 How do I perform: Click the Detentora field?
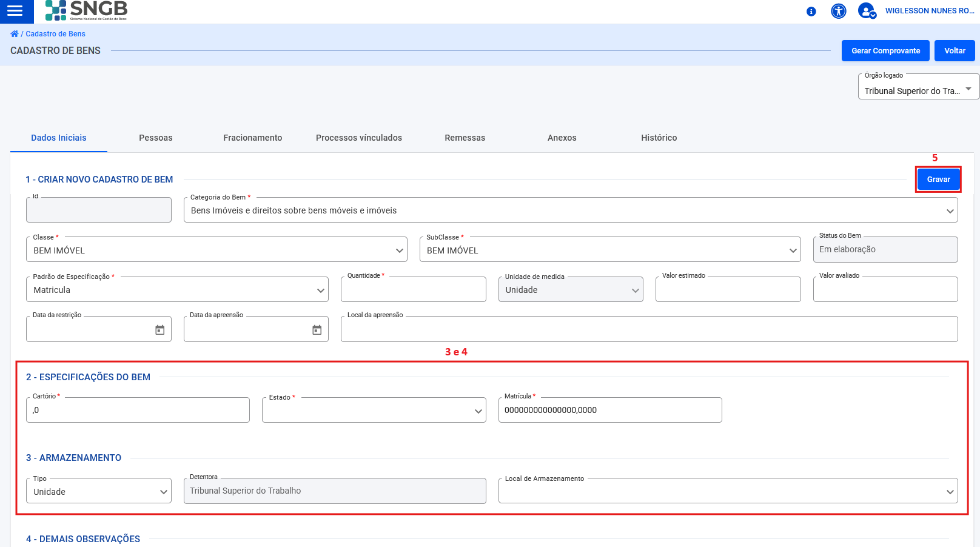pyautogui.click(x=335, y=491)
